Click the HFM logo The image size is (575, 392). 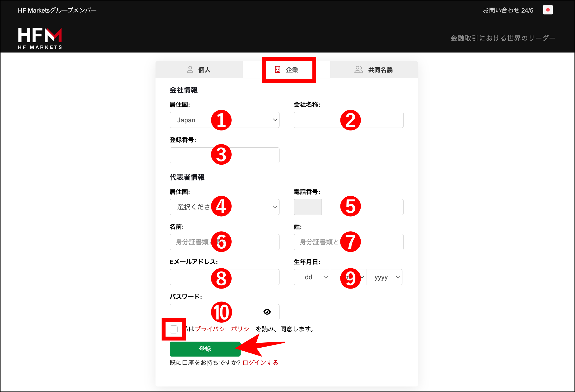click(40, 38)
